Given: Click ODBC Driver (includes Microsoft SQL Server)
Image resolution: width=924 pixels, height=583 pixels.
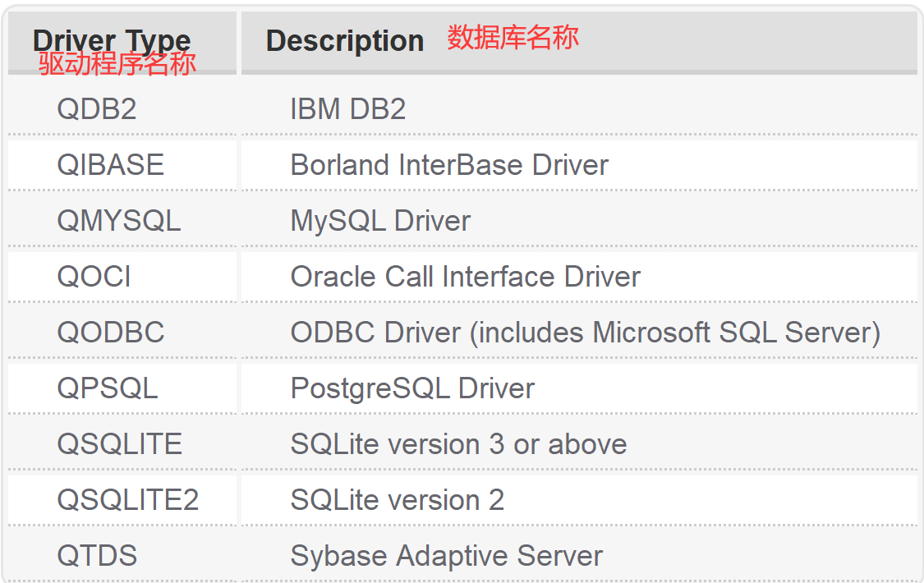Looking at the screenshot, I should pyautogui.click(x=585, y=333).
